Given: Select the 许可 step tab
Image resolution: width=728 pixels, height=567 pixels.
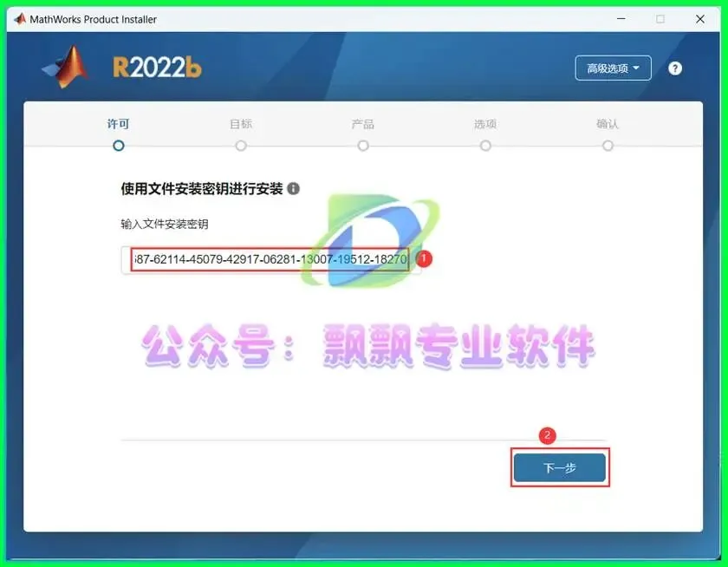Looking at the screenshot, I should (119, 134).
